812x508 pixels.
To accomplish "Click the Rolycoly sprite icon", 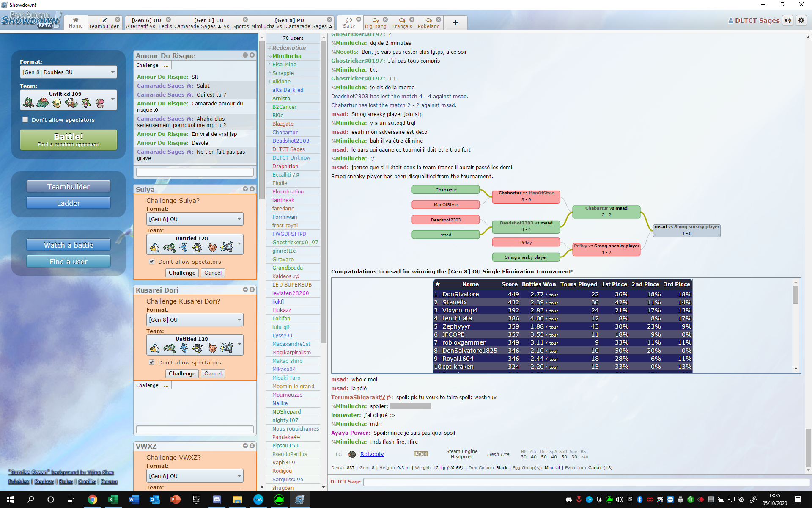I will pyautogui.click(x=352, y=454).
